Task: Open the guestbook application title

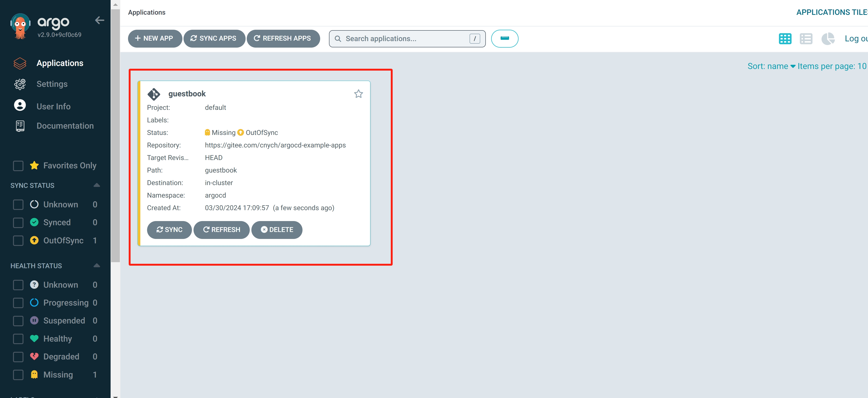Action: tap(187, 94)
